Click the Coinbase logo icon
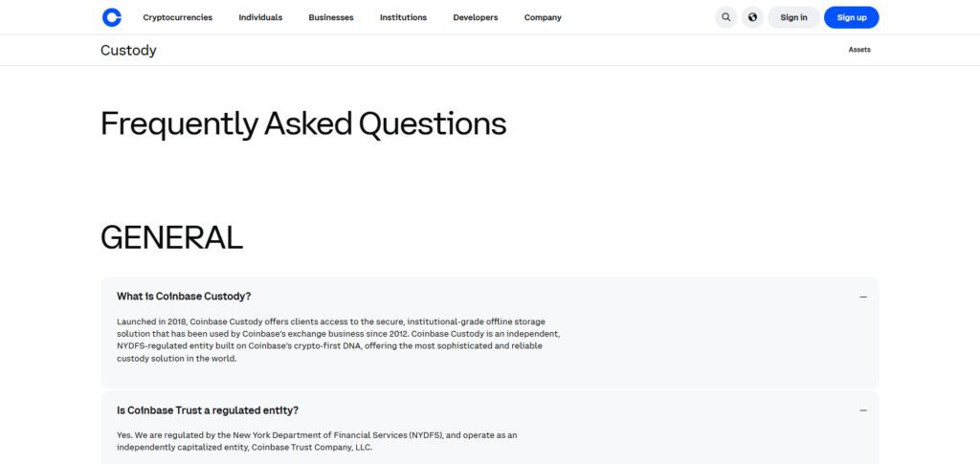This screenshot has width=980, height=464. (x=112, y=17)
